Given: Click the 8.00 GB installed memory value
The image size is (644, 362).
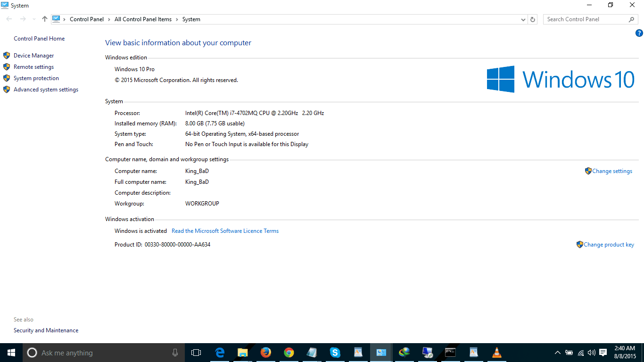Looking at the screenshot, I should (x=215, y=123).
